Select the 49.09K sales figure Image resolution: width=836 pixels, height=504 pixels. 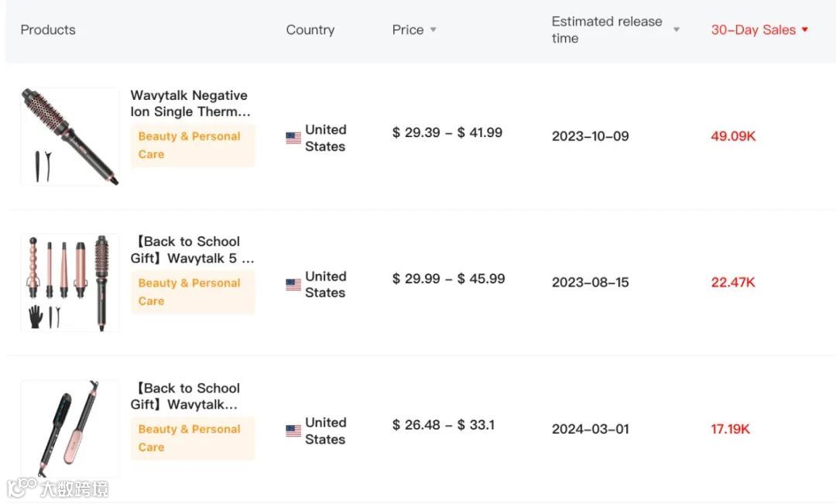click(733, 136)
